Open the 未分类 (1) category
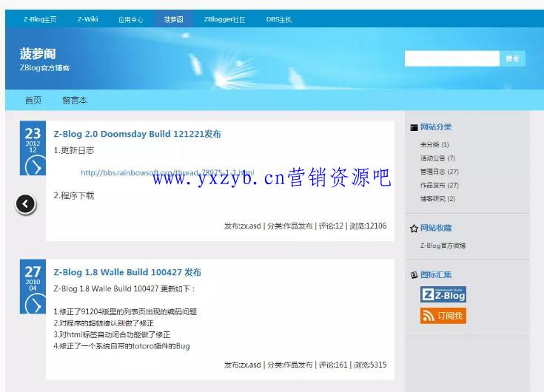 pos(434,144)
